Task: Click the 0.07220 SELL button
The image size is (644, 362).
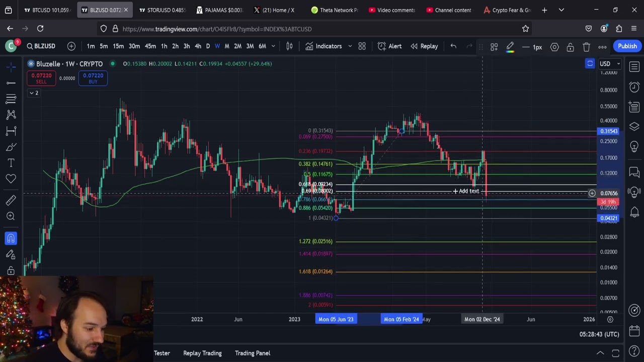Action: click(41, 78)
